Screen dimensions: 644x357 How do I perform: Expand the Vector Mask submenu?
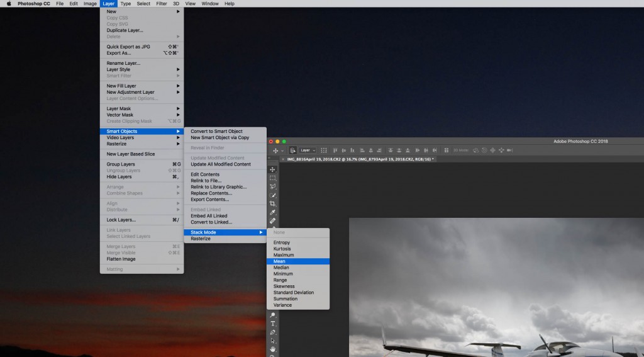tap(142, 115)
